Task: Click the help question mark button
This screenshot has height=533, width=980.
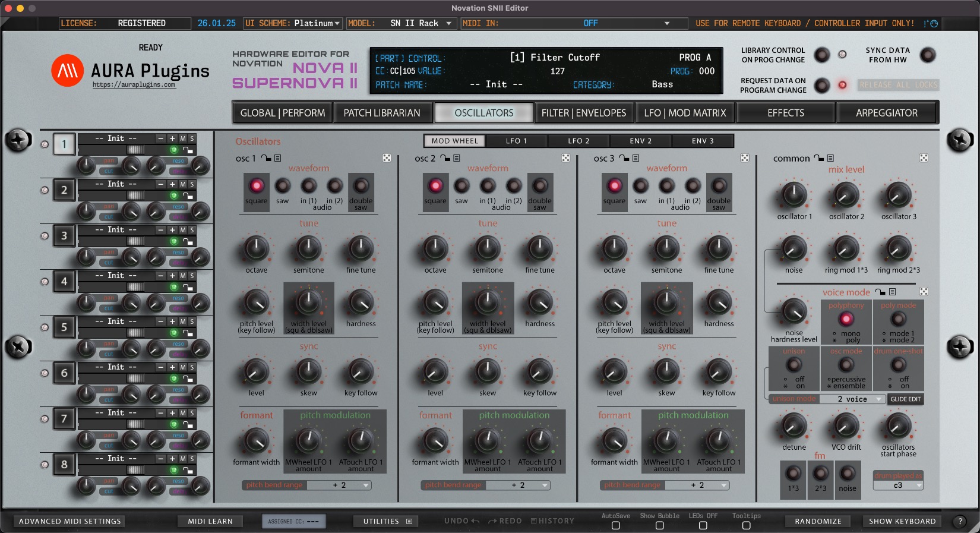Action: pos(960,521)
